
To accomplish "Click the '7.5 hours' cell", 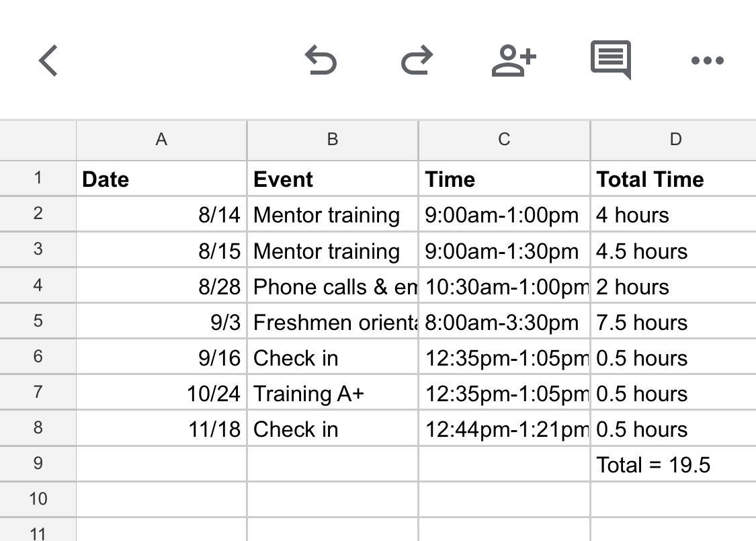I will (672, 322).
